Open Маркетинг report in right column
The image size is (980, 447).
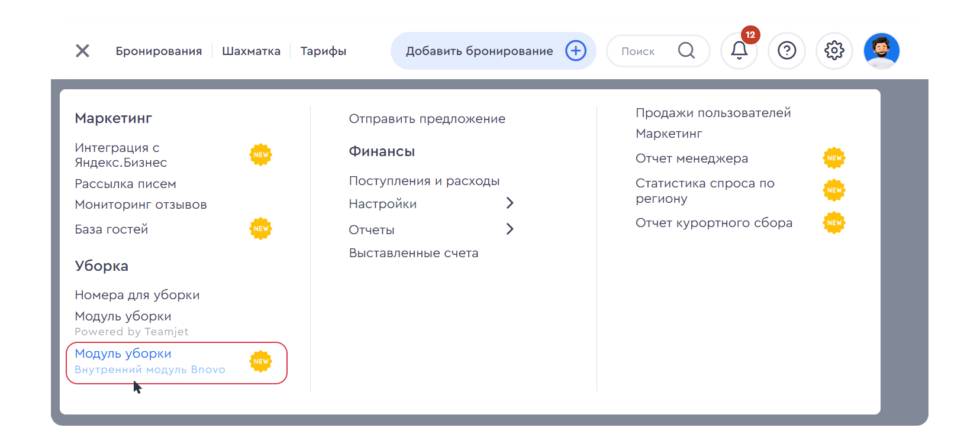pyautogui.click(x=669, y=134)
